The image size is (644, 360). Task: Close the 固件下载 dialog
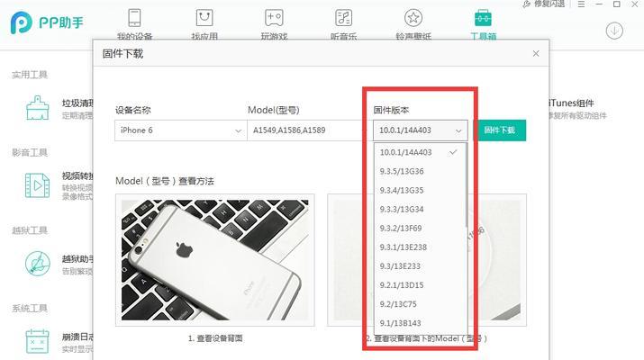(536, 53)
